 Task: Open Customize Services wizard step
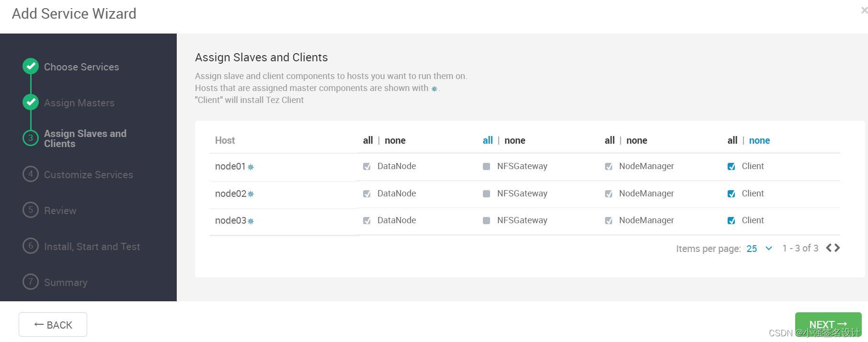89,175
